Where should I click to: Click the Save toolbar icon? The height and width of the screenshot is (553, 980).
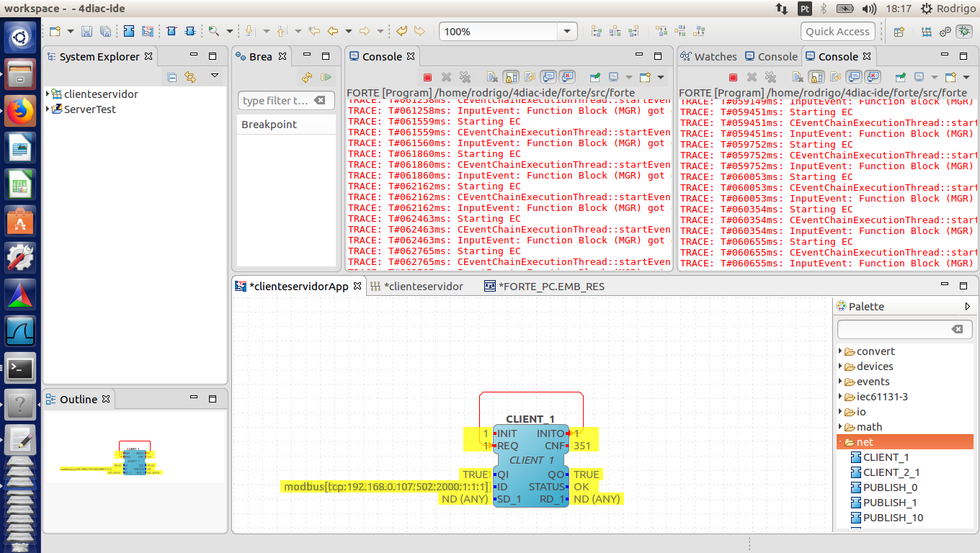coord(86,32)
